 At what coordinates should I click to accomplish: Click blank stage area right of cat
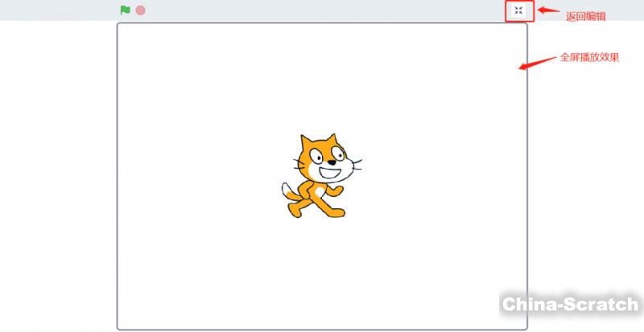pos(444,175)
